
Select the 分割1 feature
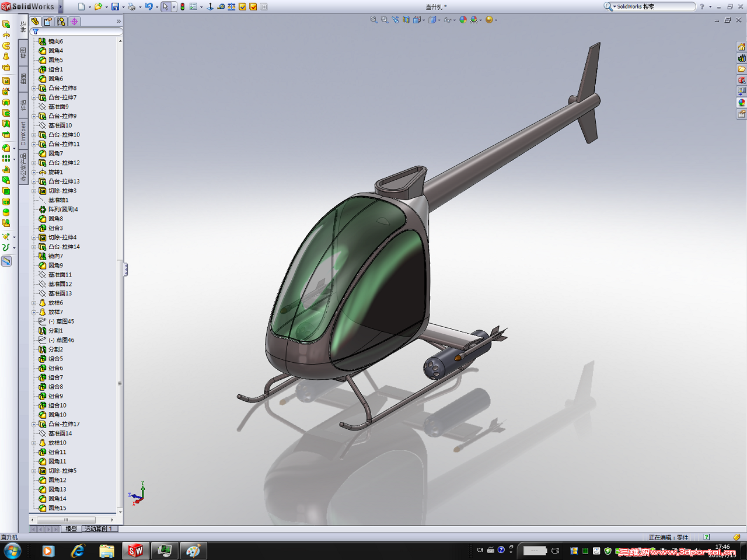click(x=51, y=331)
